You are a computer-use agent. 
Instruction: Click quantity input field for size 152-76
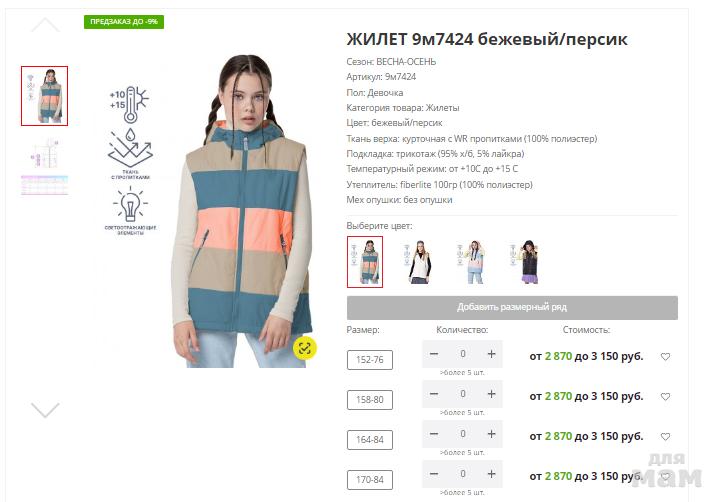tap(463, 354)
